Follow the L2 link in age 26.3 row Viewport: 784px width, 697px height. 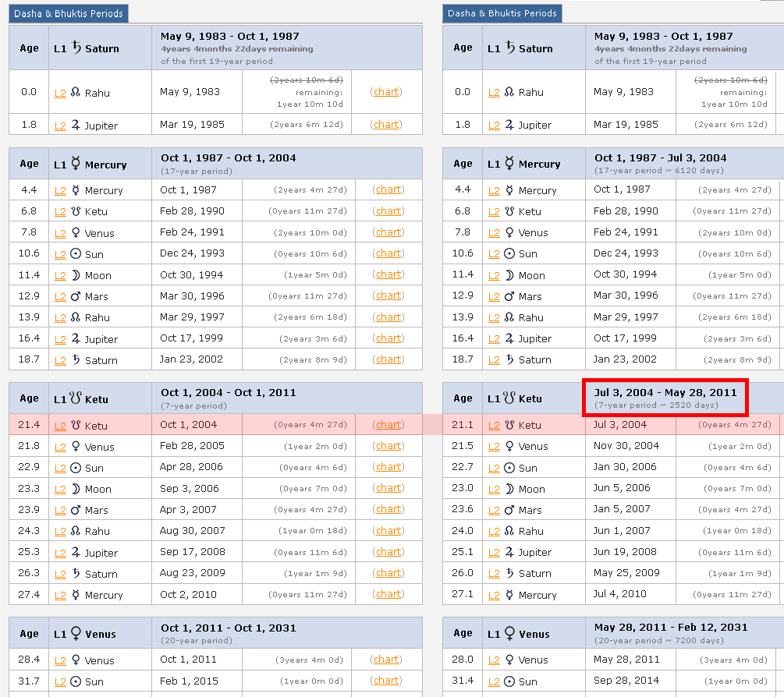(60, 574)
